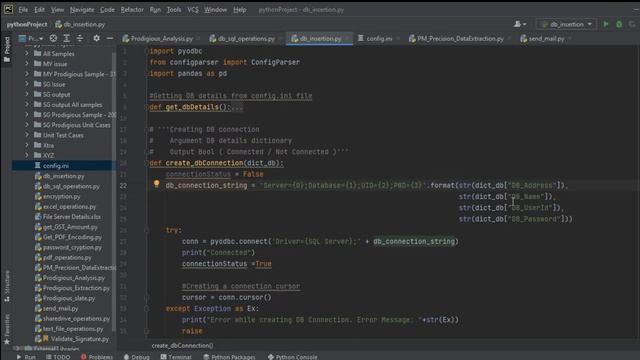Click pythonProject breadcrumb in navigation bar
Viewport: 640px width, 360px height.
click(x=27, y=24)
